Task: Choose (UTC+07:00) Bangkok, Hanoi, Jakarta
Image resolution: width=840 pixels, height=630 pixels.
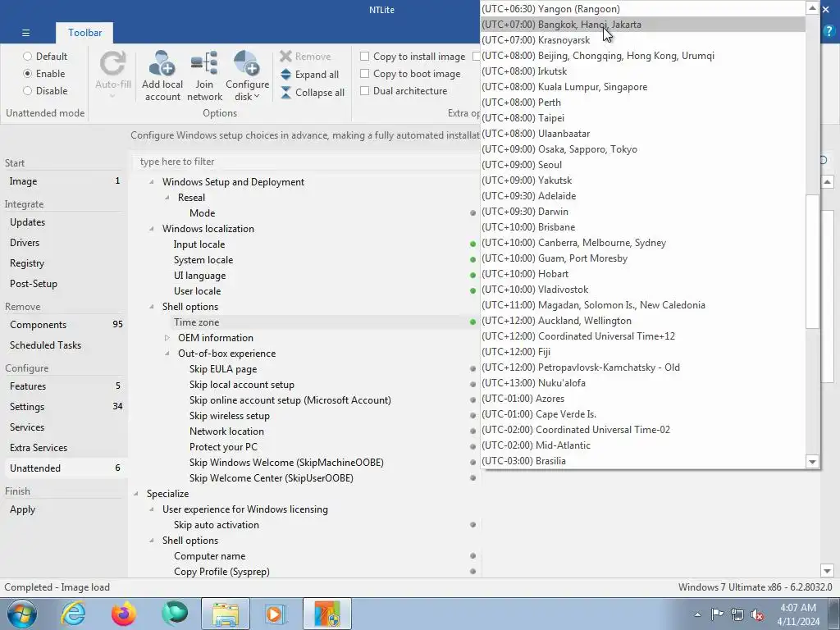Action: click(643, 24)
